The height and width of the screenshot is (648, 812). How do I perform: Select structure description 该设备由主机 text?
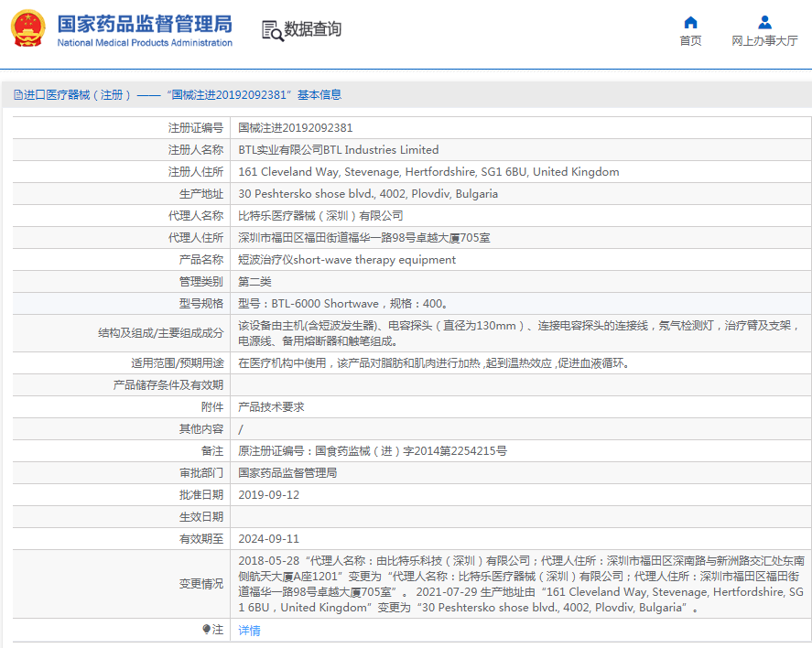(519, 333)
